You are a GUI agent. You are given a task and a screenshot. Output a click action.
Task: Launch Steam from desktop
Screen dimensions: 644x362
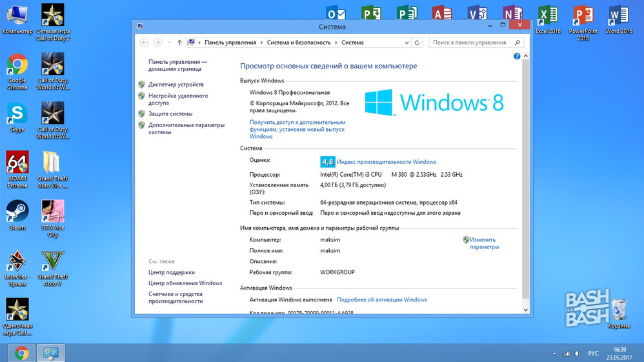[17, 216]
